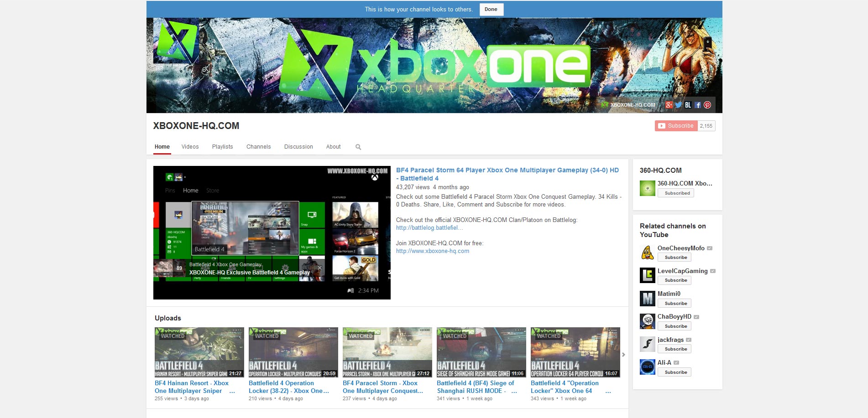The width and height of the screenshot is (868, 418).
Task: Open the 360-HQ.COM Xbox channel avatar
Action: 647,188
